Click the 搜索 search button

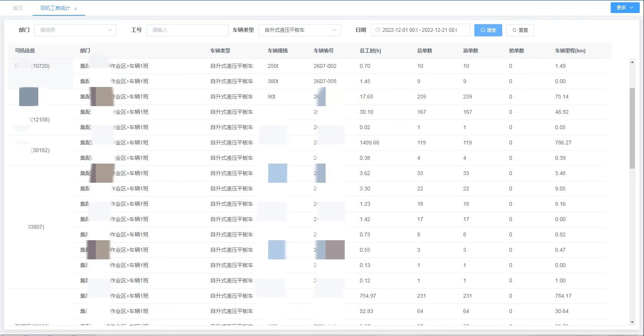(488, 30)
